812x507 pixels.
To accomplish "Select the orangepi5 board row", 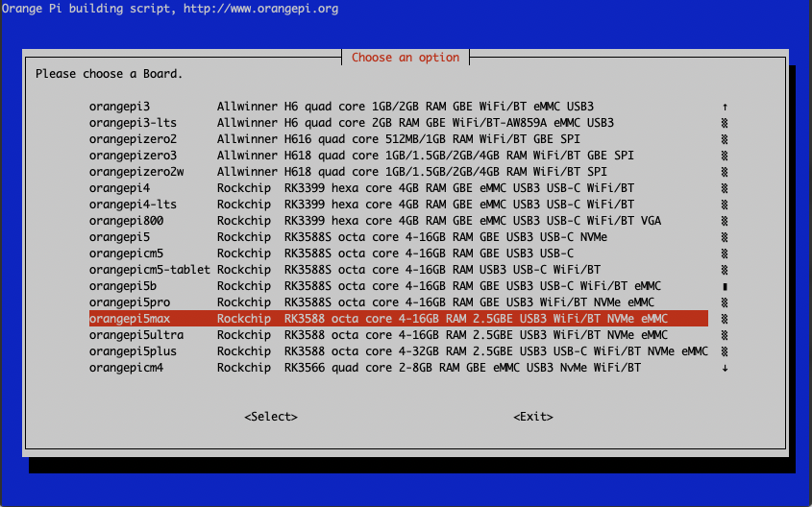I will pyautogui.click(x=398, y=237).
